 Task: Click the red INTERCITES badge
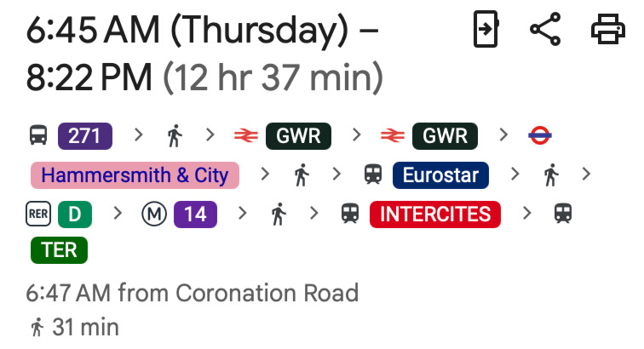click(x=434, y=215)
